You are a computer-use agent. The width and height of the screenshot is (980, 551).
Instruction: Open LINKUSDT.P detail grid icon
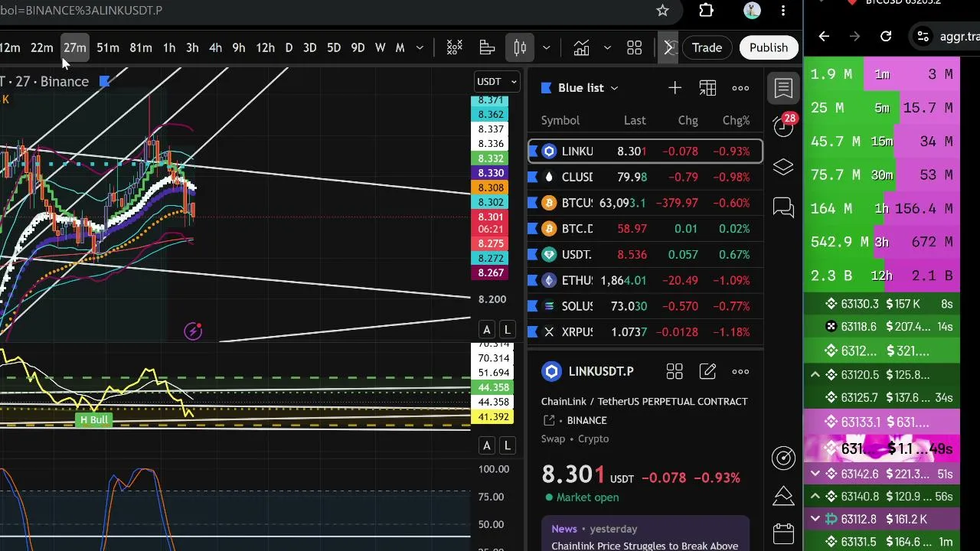click(675, 372)
